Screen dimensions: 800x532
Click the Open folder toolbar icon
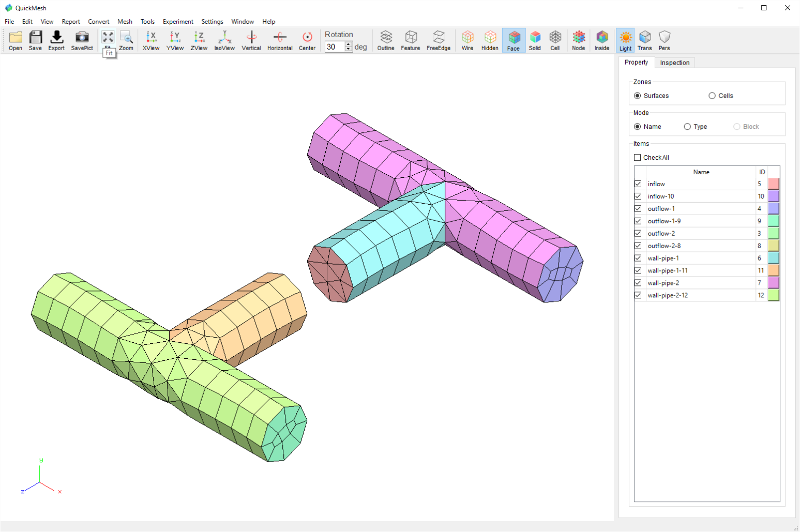(x=16, y=40)
